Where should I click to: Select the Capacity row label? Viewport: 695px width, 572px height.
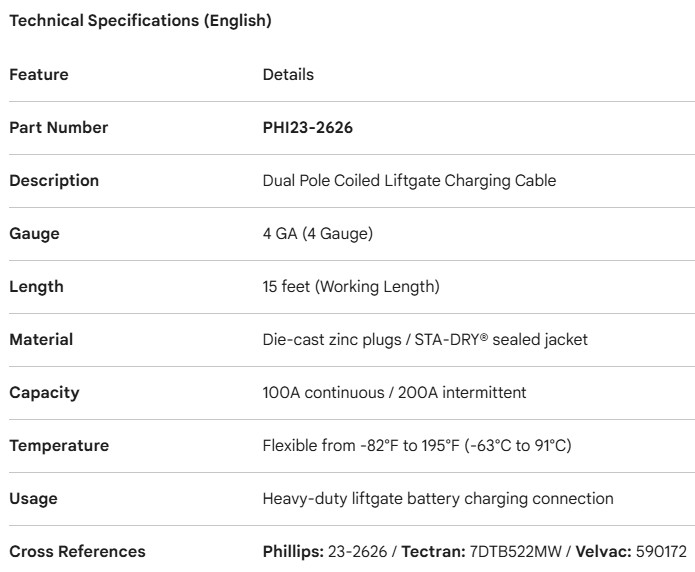pyautogui.click(x=44, y=393)
